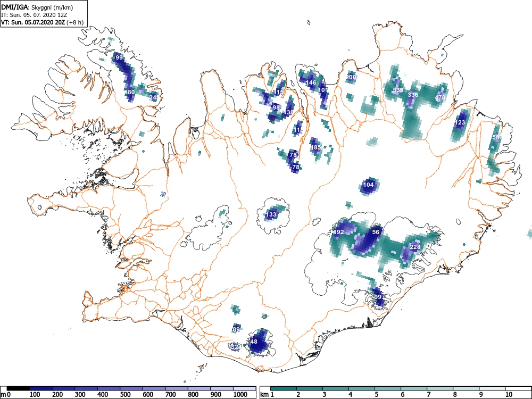Select the '500' tick label in the meters legend
Viewport: 532px width, 399px height.
(126, 395)
